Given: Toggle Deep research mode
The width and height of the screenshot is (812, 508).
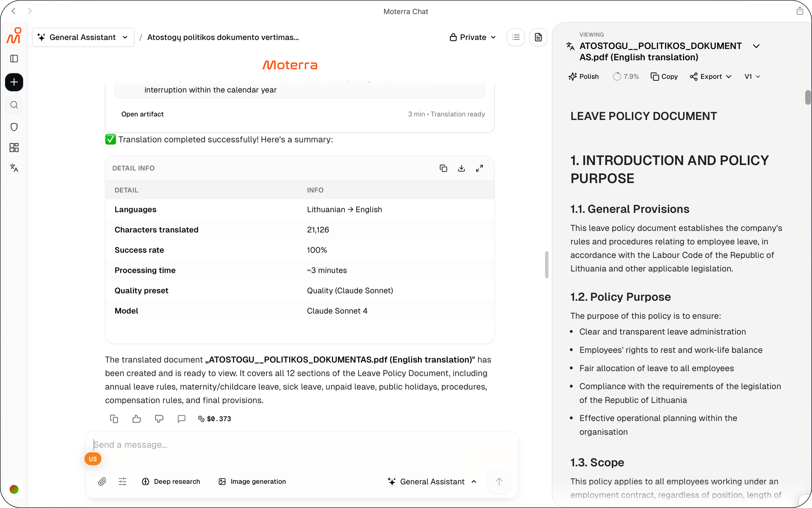Looking at the screenshot, I should coord(171,482).
